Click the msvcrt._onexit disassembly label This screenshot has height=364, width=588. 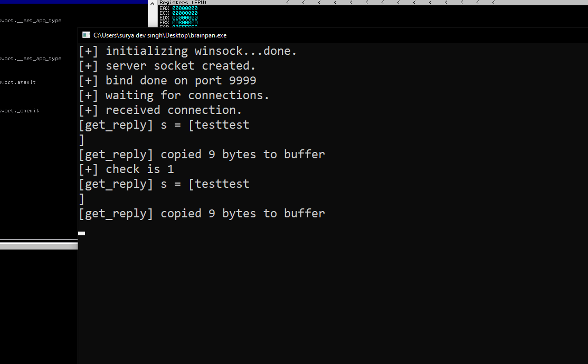pyautogui.click(x=20, y=110)
